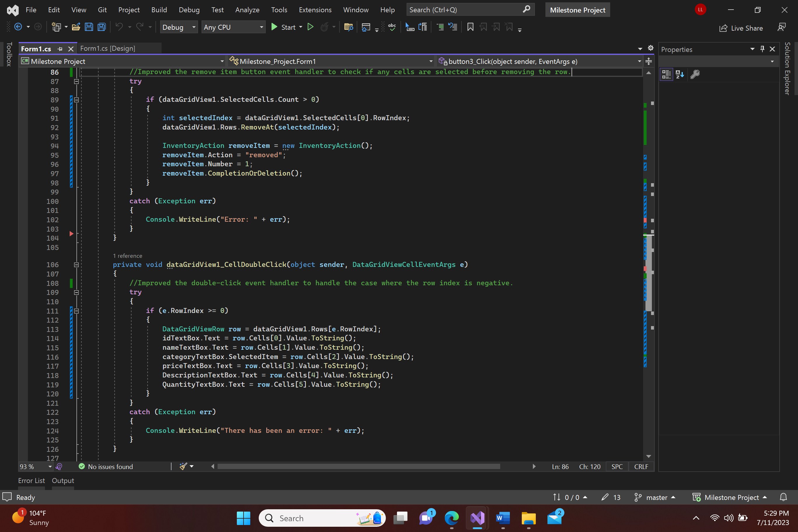Toggle the spell checker abc icon
798x532 pixels.
tap(392, 27)
